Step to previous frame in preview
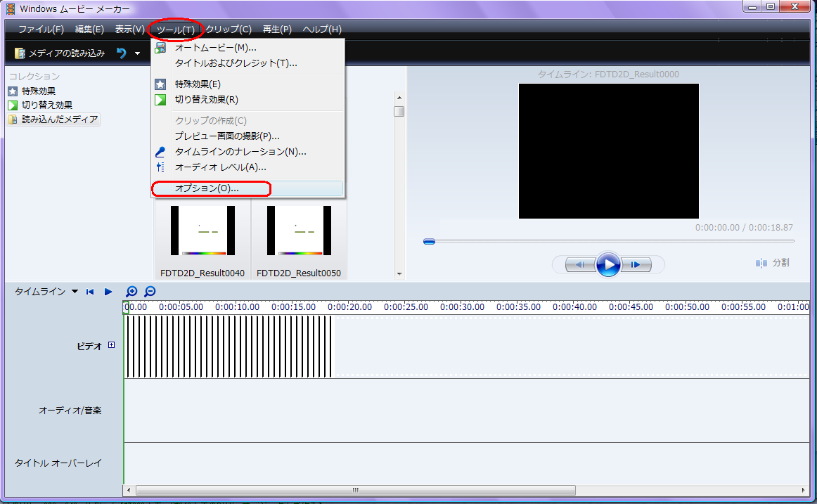Screen dimensions: 817x504 click(x=580, y=264)
